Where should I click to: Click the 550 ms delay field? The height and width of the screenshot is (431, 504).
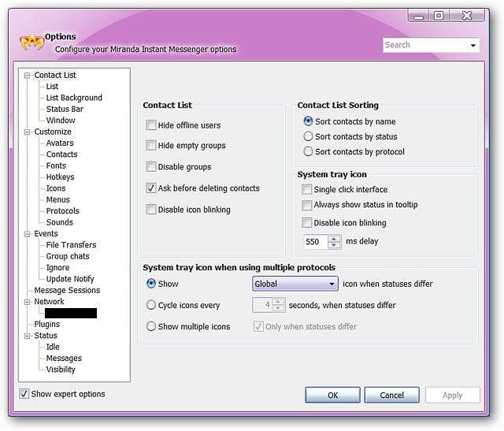(x=316, y=242)
